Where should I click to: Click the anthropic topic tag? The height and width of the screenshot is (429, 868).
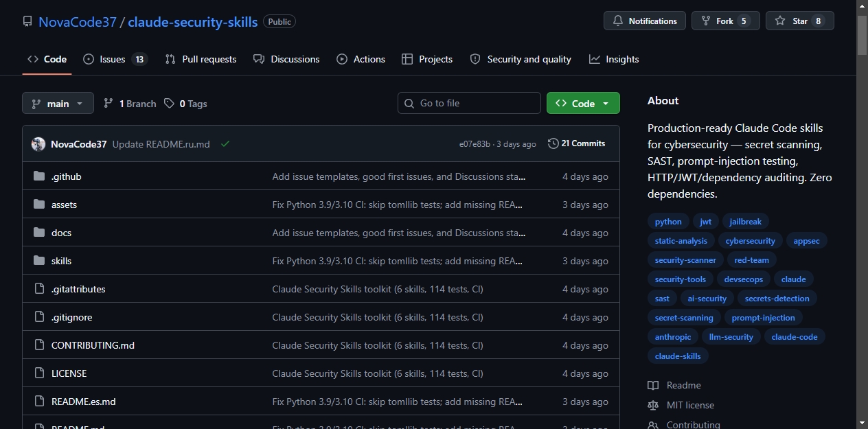(673, 336)
